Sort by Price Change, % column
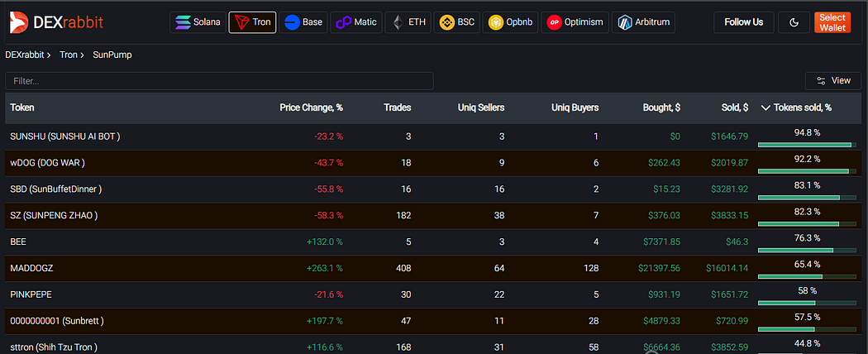Screen dimensions: 868x354 click(x=311, y=108)
